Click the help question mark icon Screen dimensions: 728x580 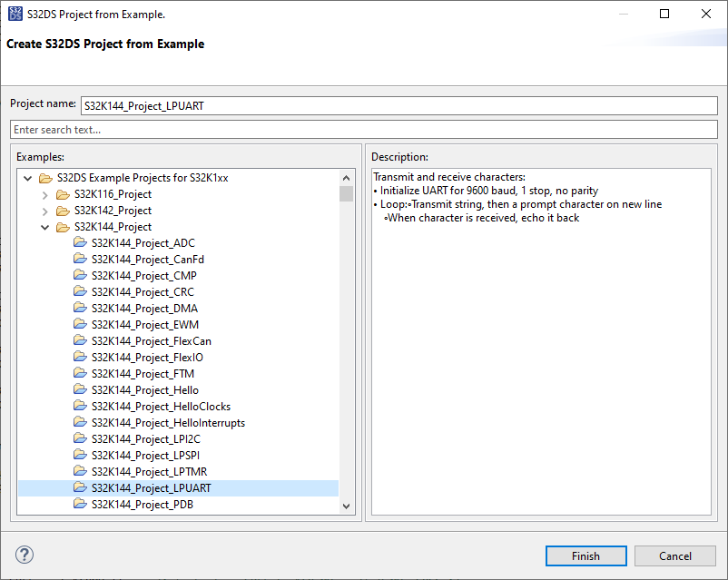[25, 555]
